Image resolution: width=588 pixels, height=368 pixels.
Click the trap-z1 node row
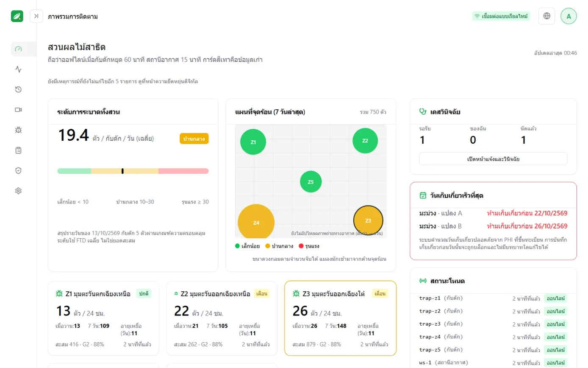(493, 298)
